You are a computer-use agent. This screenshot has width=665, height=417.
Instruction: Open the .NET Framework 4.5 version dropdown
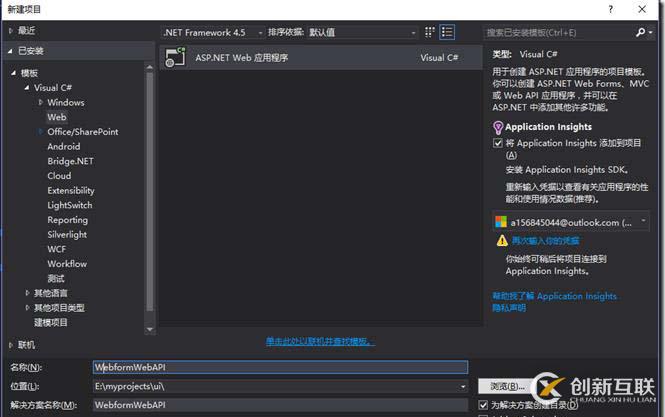(213, 32)
